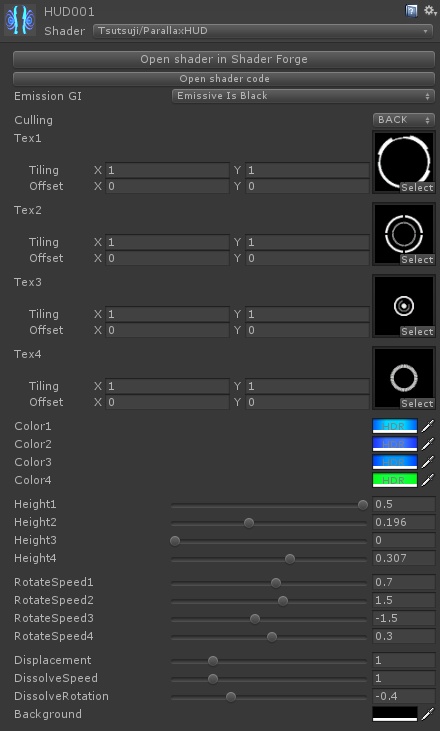Viewport: 440px width, 731px height.
Task: Open the material help reference icon
Action: 411,11
